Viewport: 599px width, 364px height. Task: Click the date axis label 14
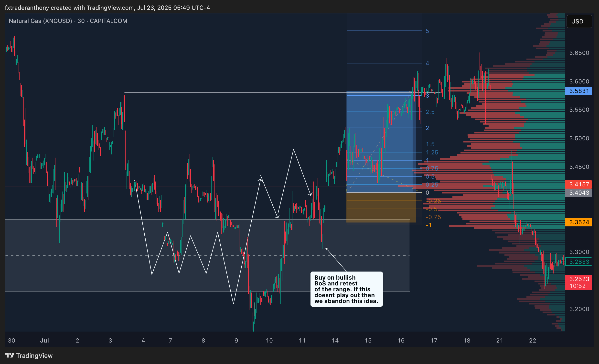pos(335,341)
